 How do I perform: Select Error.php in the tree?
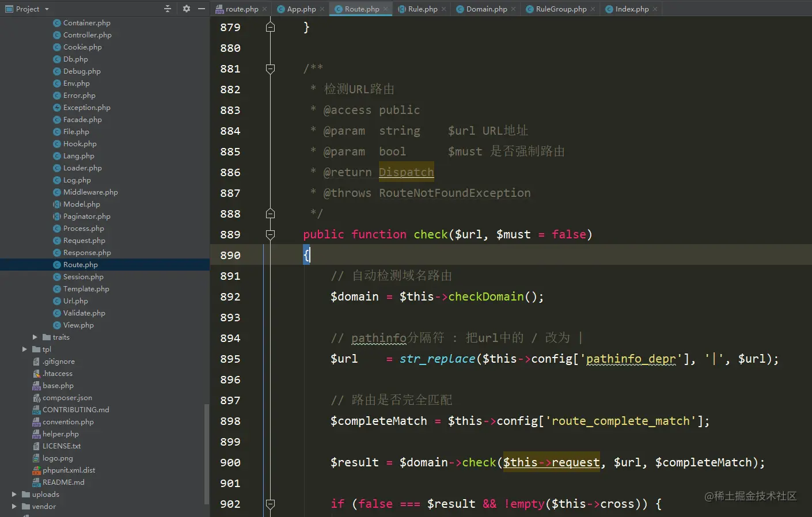coord(79,96)
